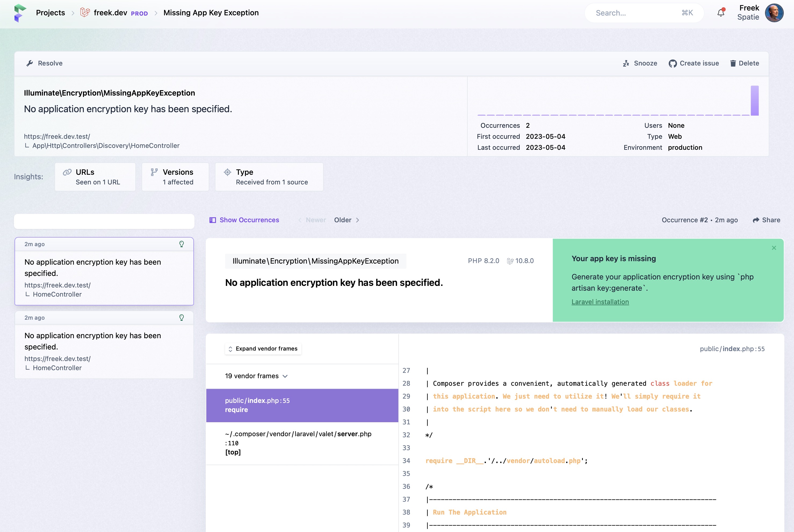Click the Show Occurrences panel icon
Screen dimensions: 794x532
click(x=213, y=220)
